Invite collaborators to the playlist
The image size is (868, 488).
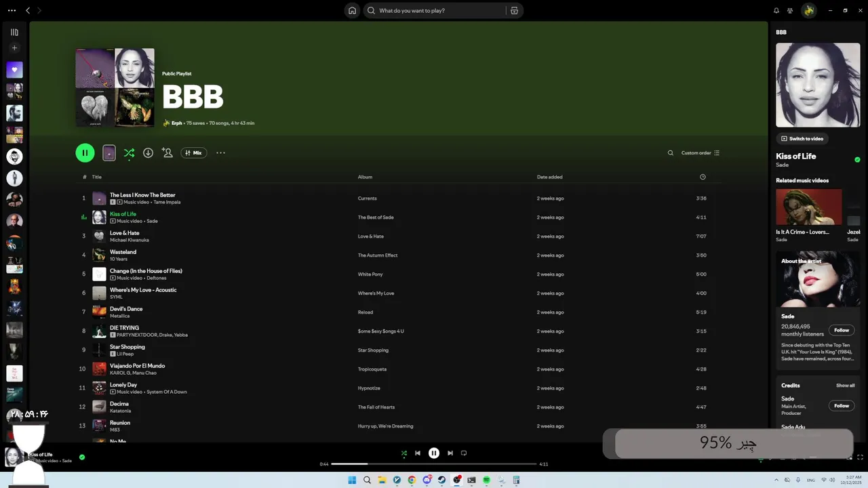167,152
